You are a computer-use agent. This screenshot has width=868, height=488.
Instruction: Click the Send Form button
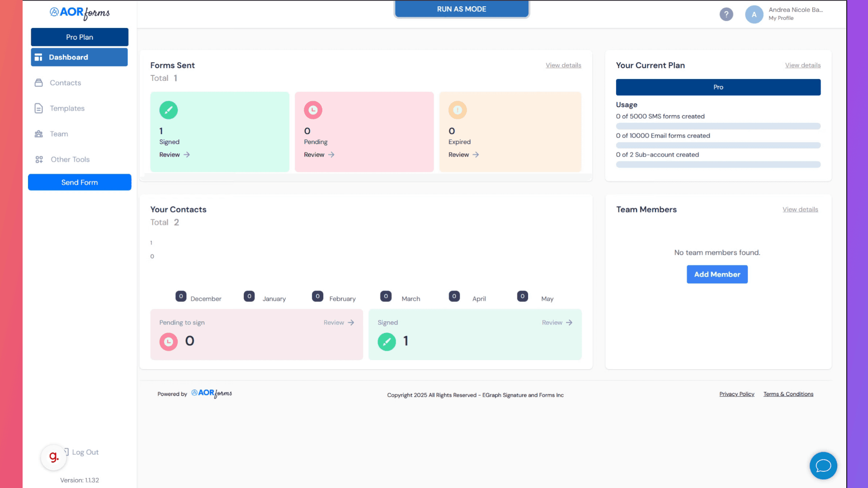click(80, 182)
